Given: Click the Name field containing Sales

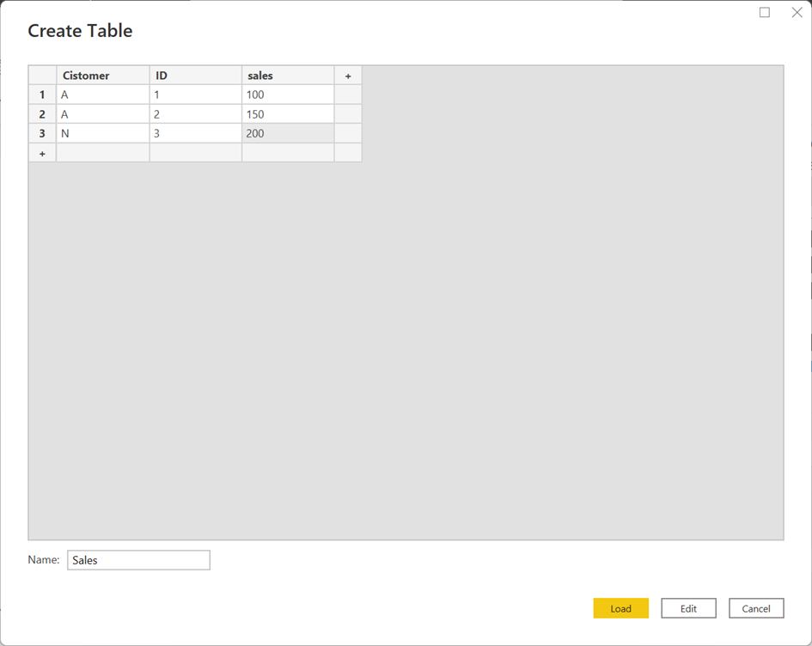Looking at the screenshot, I should [138, 560].
